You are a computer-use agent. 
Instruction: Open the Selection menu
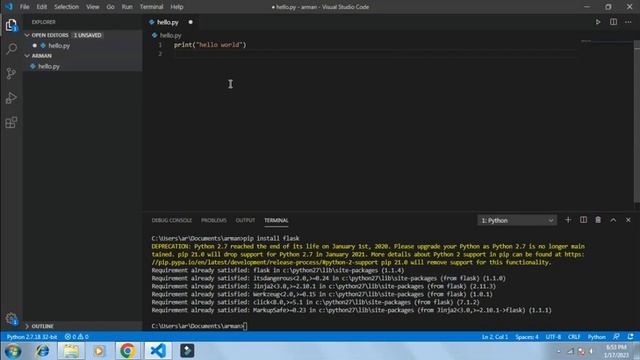tap(67, 7)
